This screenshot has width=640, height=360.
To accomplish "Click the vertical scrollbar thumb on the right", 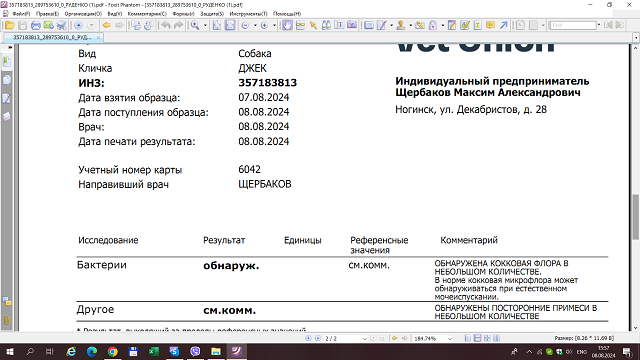I will coord(636,218).
